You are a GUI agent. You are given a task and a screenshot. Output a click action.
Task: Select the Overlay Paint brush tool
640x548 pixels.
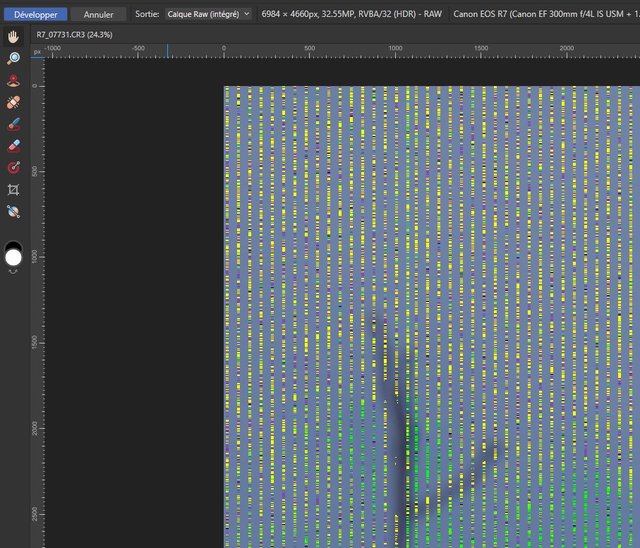[x=13, y=124]
